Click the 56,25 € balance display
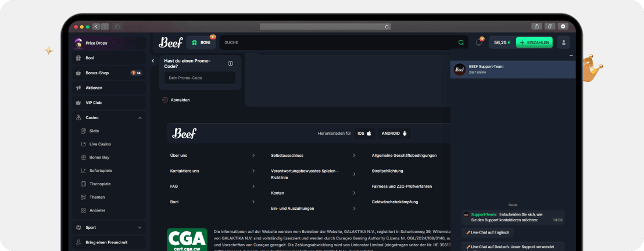The height and width of the screenshot is (251, 644). click(502, 42)
